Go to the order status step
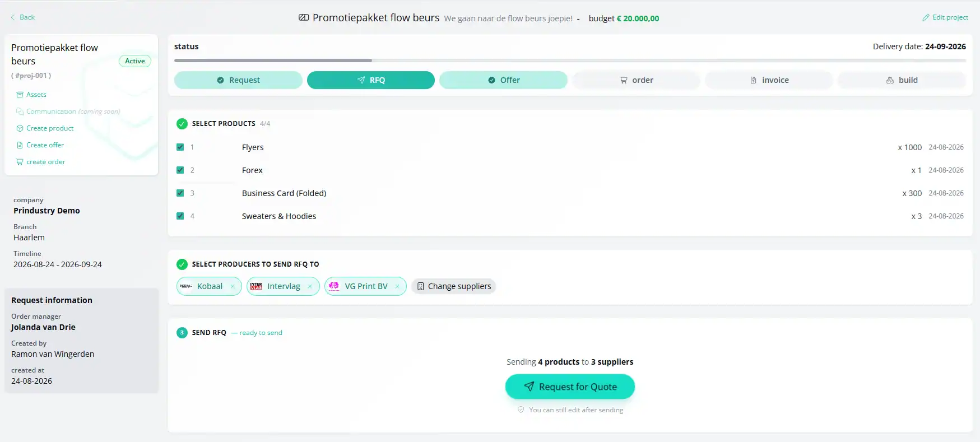 click(636, 80)
